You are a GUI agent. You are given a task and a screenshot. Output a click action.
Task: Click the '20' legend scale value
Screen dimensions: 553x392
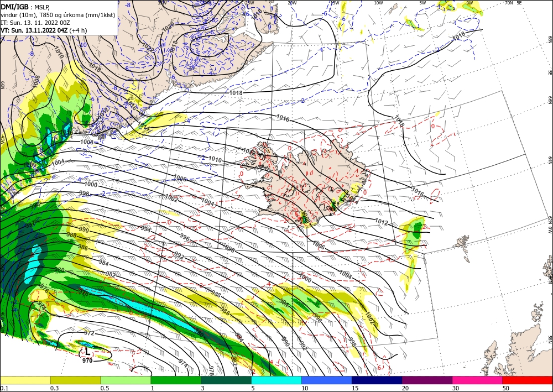(x=405, y=388)
